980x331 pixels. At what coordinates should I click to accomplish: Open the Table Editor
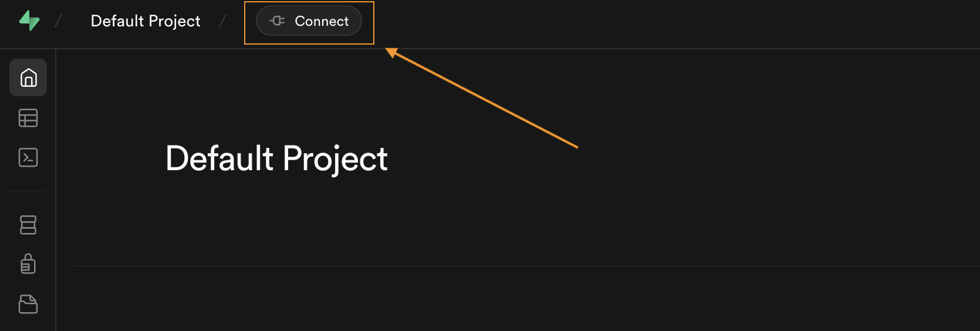pos(28,118)
